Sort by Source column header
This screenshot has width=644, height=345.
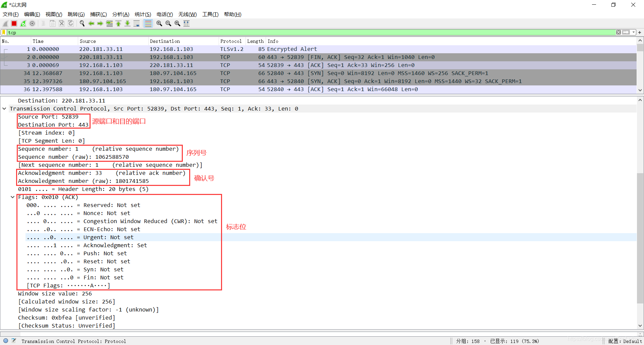113,41
